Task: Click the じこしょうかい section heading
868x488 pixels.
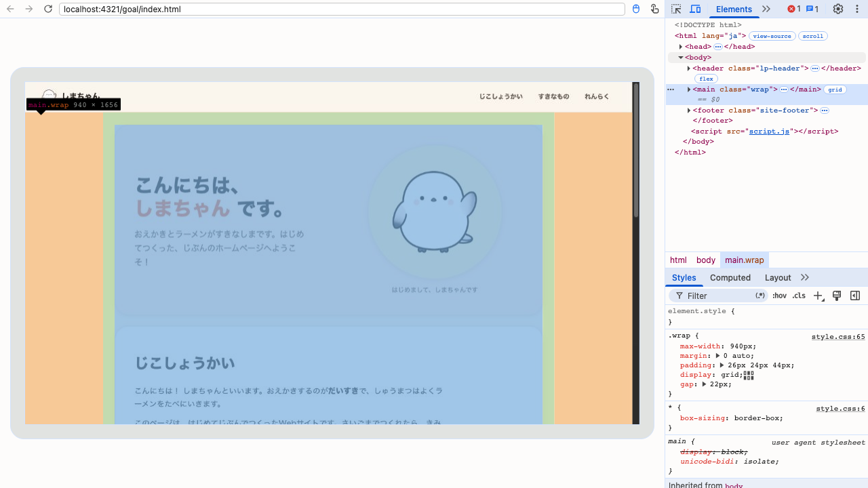Action: point(184,363)
